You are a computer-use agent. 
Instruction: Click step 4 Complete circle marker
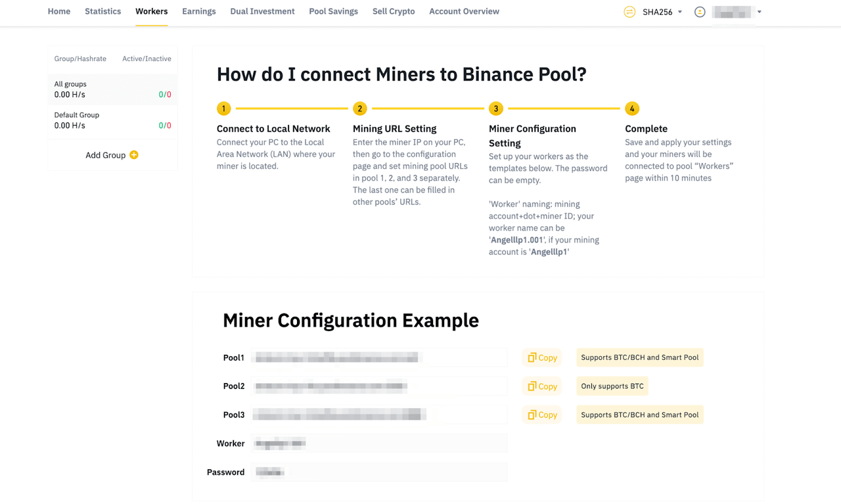coord(632,108)
